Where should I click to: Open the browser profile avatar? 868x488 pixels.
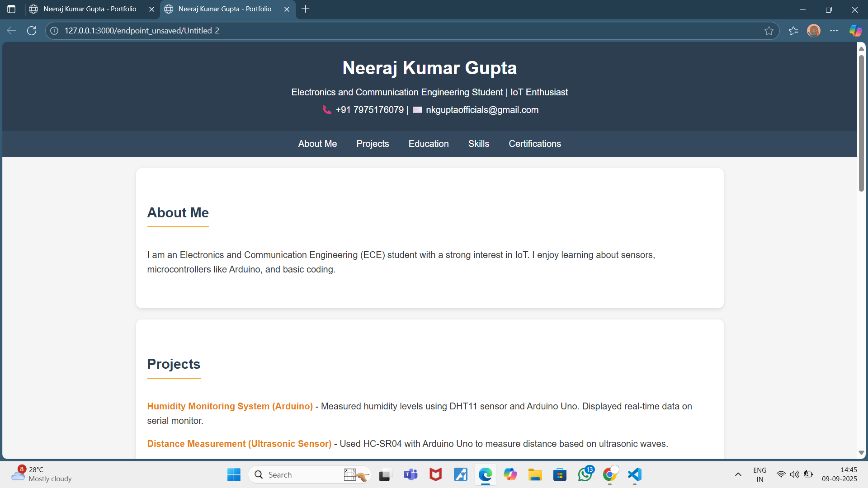814,31
